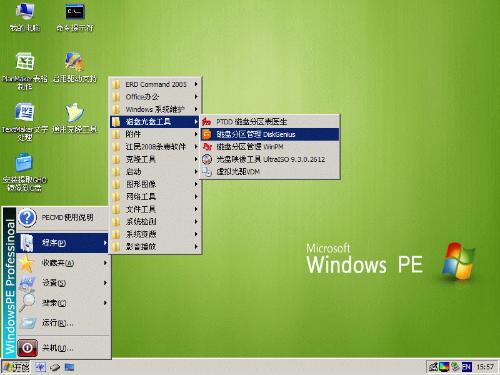Expand the Windows 系统维护 submenu

click(155, 109)
